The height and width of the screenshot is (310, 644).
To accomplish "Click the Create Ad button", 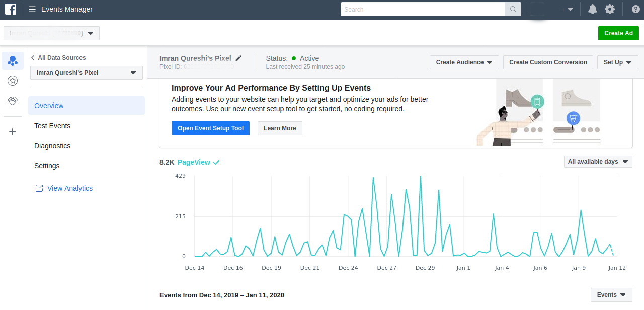I will 618,33.
